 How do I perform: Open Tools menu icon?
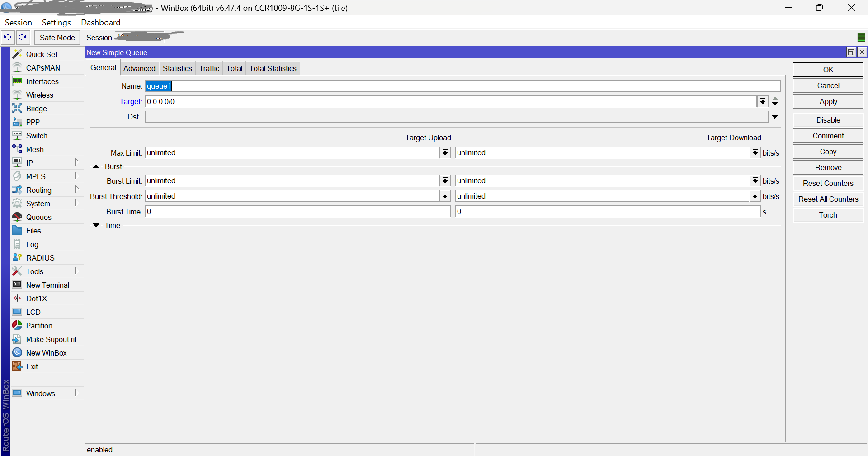click(17, 271)
